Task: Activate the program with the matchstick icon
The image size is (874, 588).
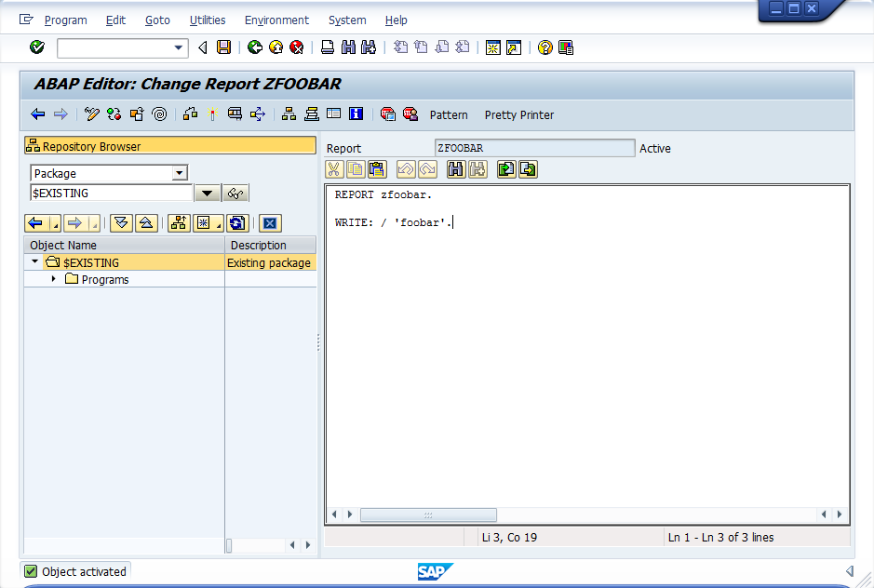Action: (x=212, y=114)
